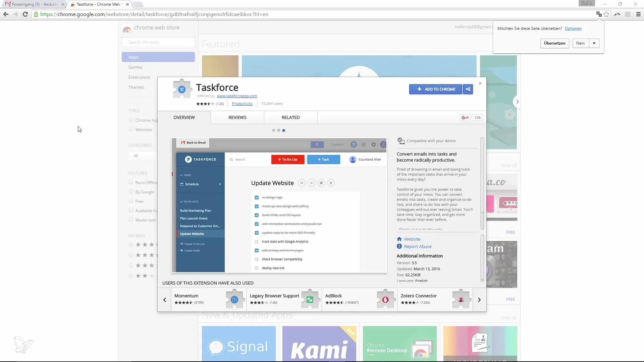Image resolution: width=644 pixels, height=362 pixels.
Task: Enable the By Google checkbox
Action: [x=131, y=191]
